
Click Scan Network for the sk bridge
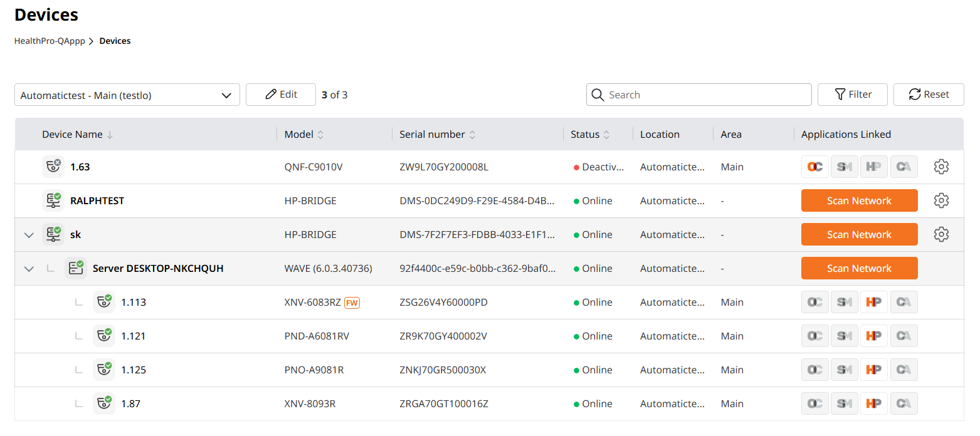point(858,234)
